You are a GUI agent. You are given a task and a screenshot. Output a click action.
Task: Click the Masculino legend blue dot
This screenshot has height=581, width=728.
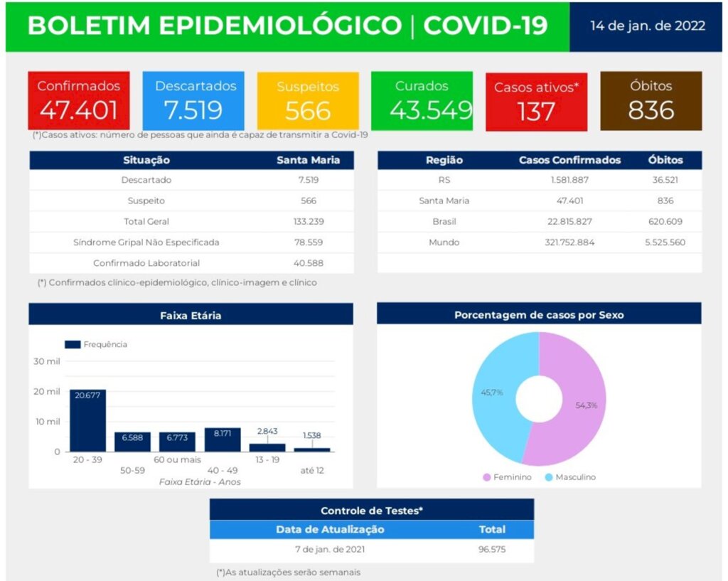tap(549, 477)
